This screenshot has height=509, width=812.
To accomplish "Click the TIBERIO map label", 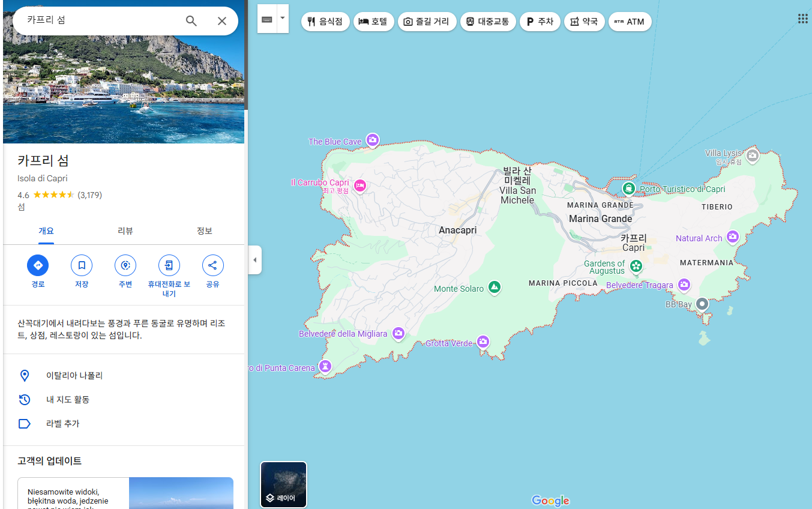I will 717,206.
